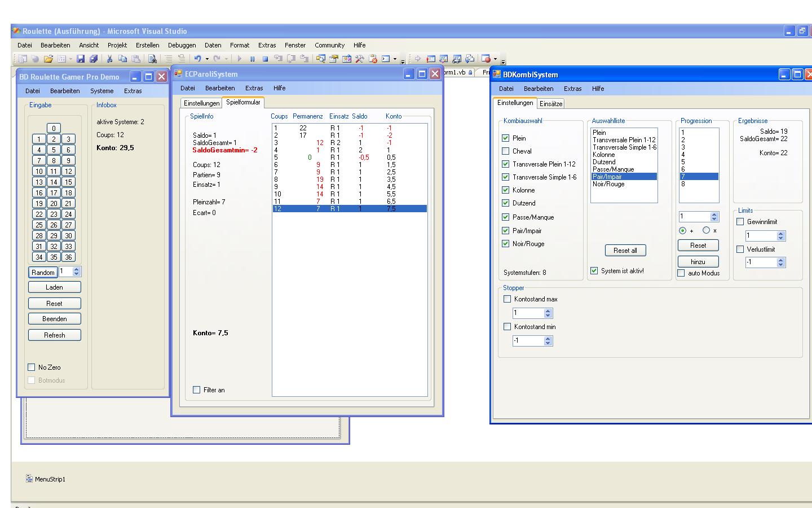Toggle the Kolonne checkbox

click(x=506, y=190)
